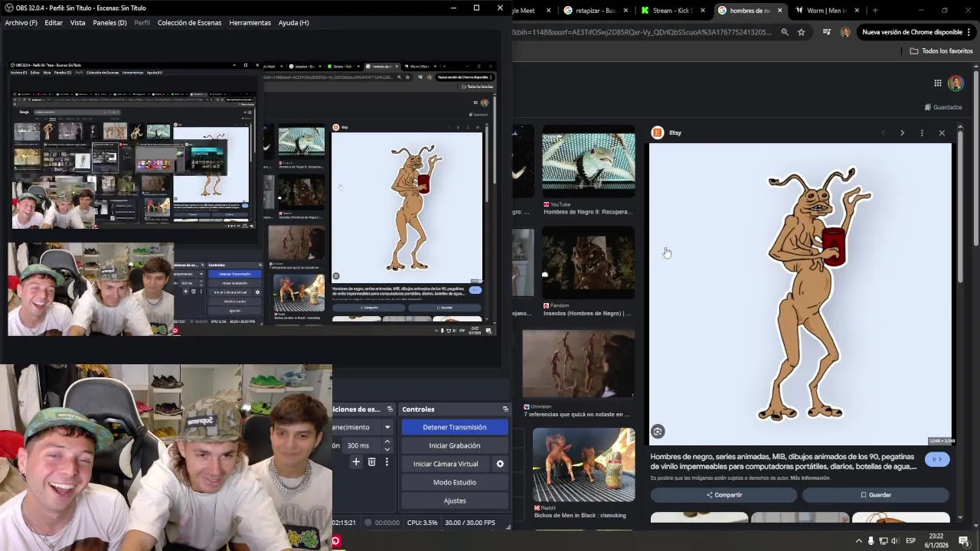
Task: Decrease transition duration with down arrow
Action: point(387,449)
